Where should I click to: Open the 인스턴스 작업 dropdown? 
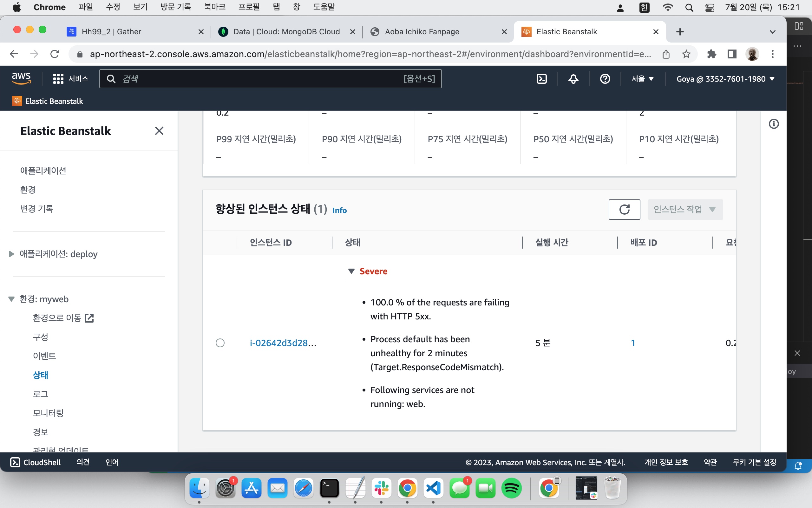tap(685, 209)
